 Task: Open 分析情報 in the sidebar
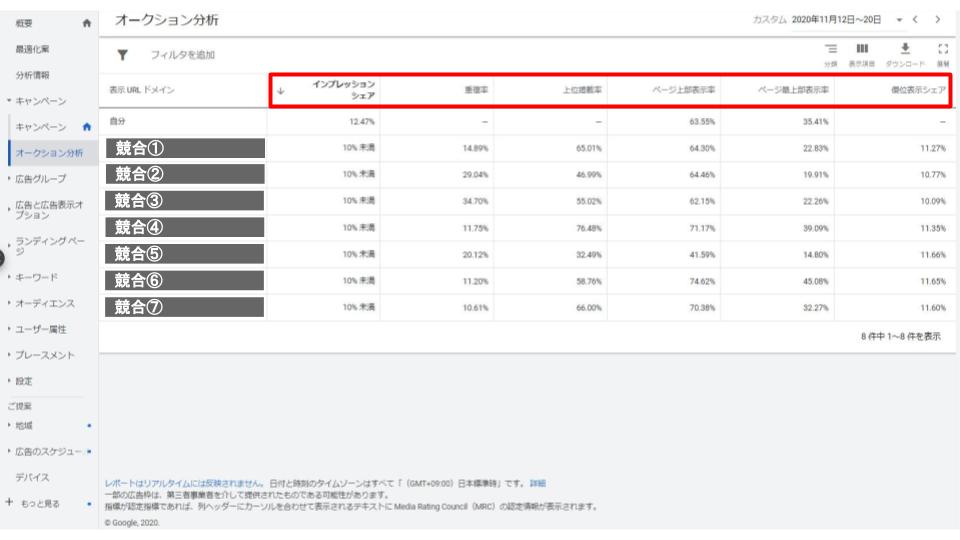[32, 75]
